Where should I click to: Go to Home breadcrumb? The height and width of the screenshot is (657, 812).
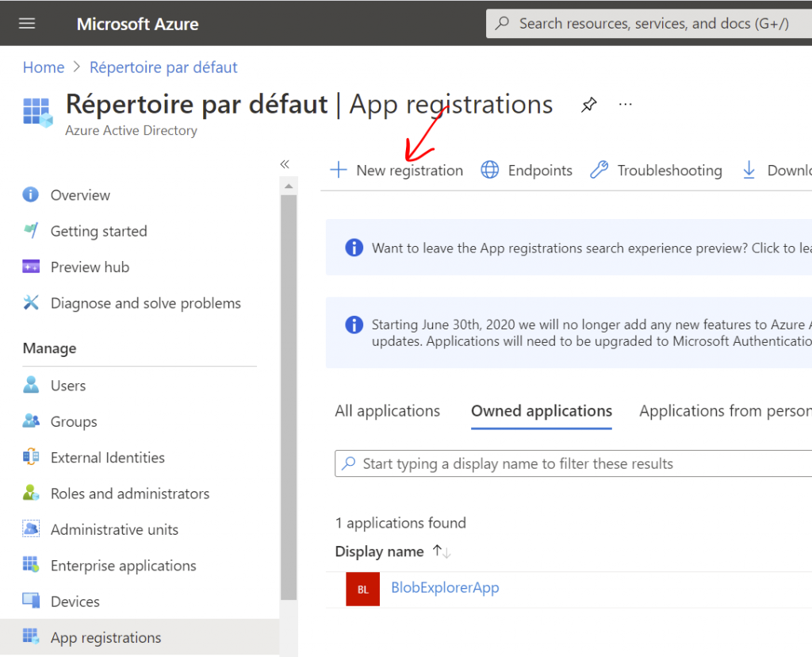[44, 67]
